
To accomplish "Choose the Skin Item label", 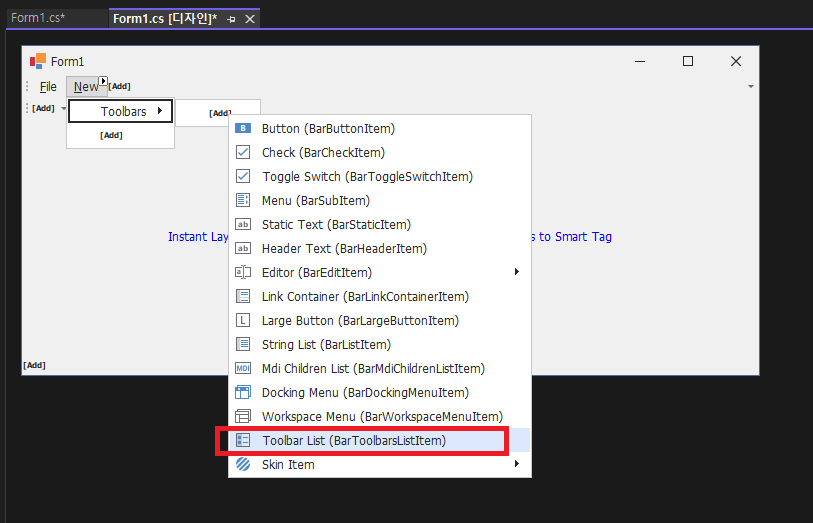I will pos(288,464).
